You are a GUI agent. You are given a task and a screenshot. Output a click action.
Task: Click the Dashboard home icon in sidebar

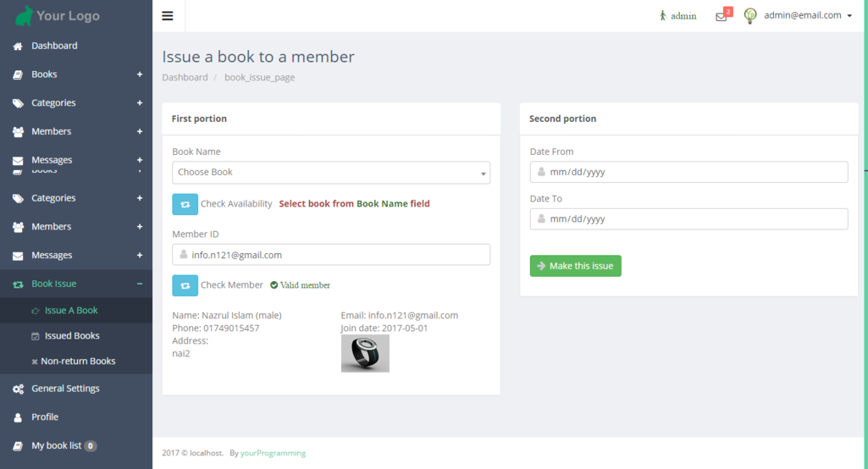tap(18, 46)
